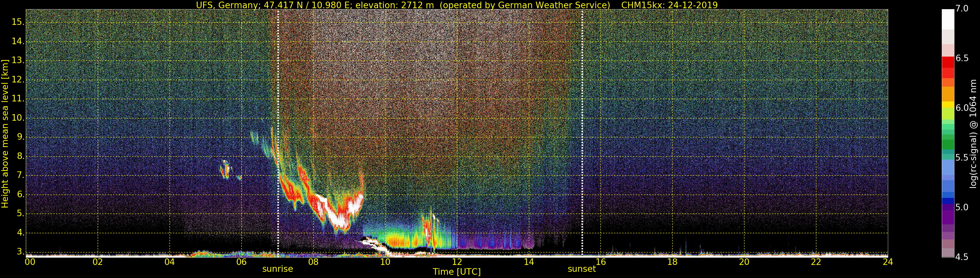This screenshot has width=980, height=278.
Task: Click the '06' time tick label
Action: tap(242, 262)
